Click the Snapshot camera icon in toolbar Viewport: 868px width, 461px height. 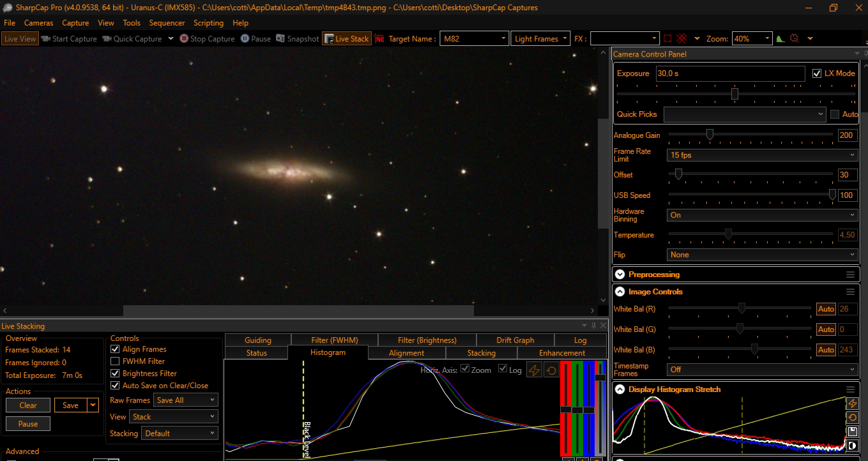coord(280,39)
